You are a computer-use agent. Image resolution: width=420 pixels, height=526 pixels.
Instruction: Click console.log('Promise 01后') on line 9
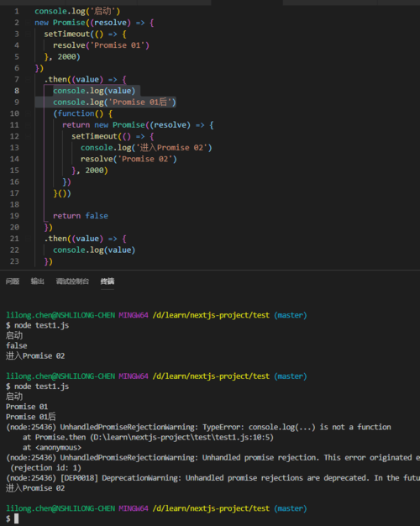tap(114, 102)
